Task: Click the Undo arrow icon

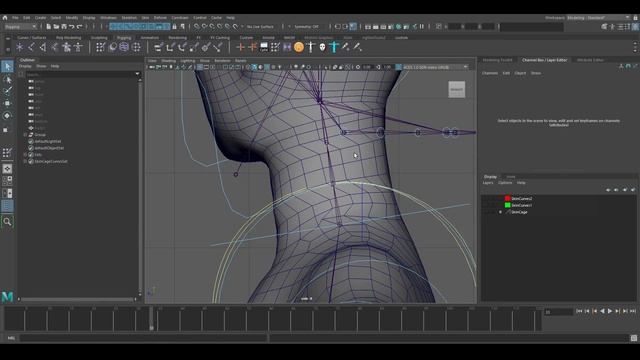Action: (72, 27)
